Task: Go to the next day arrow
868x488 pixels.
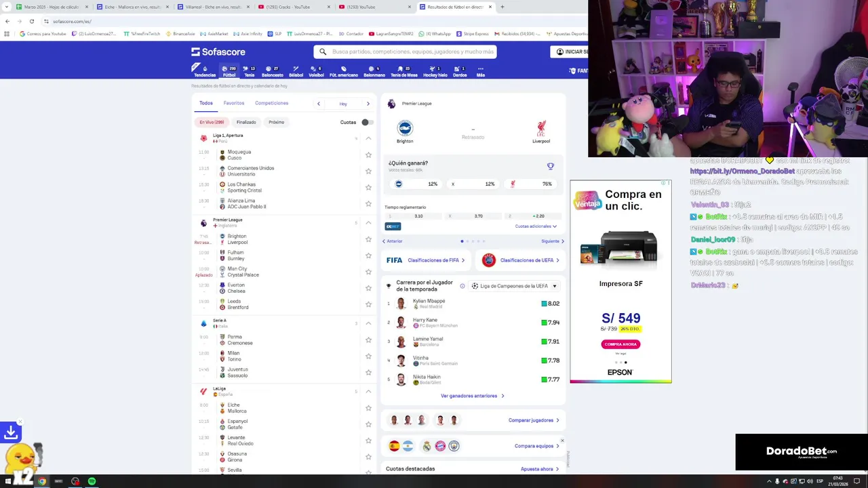Action: 368,104
